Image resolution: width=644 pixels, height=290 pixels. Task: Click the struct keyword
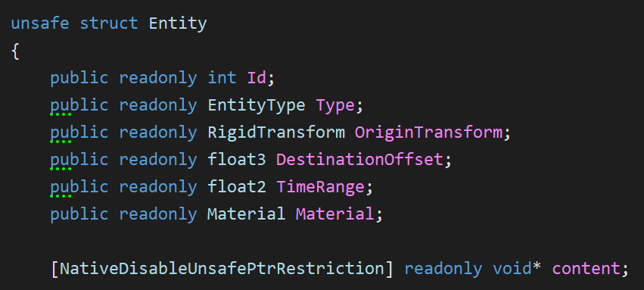tap(109, 23)
